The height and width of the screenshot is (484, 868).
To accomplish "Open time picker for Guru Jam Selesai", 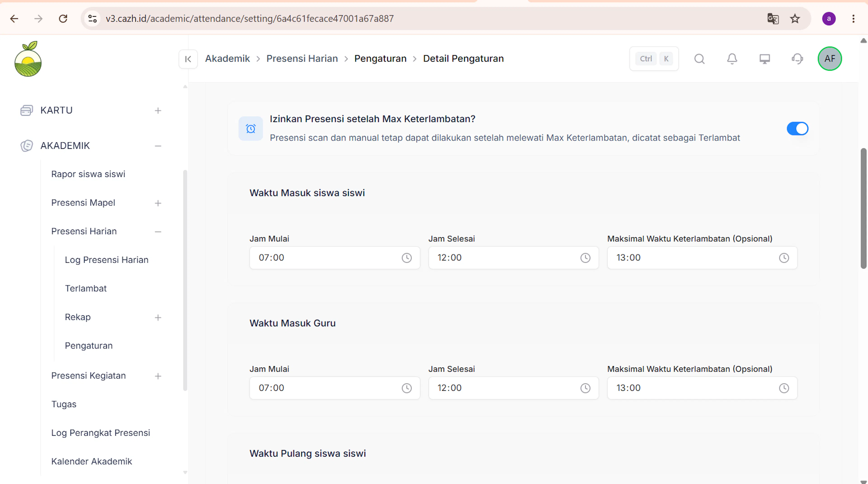I will 585,388.
